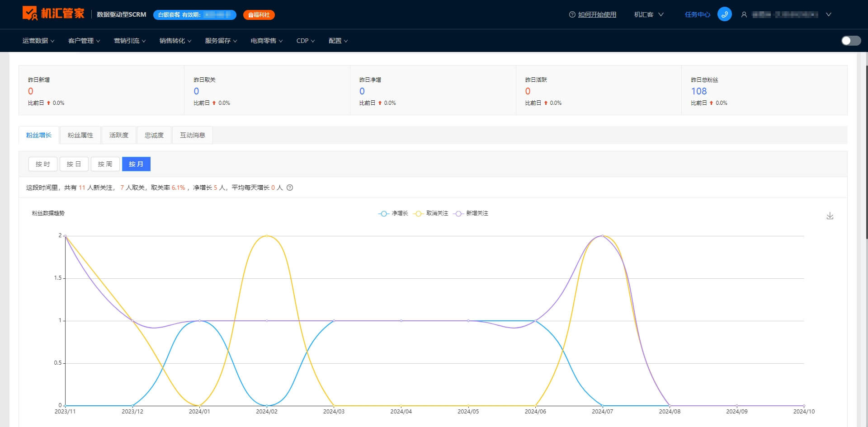The image size is (868, 427).
Task: Click the 机汇管家 logo
Action: (x=53, y=14)
